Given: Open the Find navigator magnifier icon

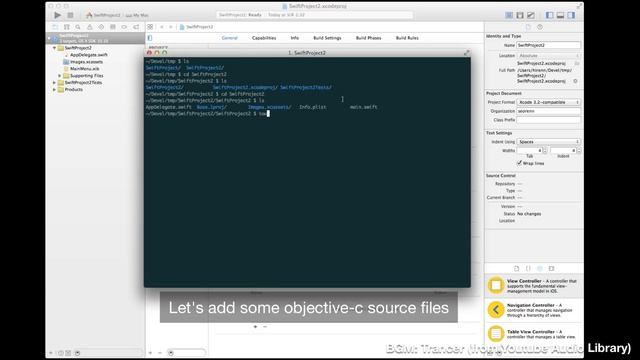Looking at the screenshot, I should pos(78,27).
